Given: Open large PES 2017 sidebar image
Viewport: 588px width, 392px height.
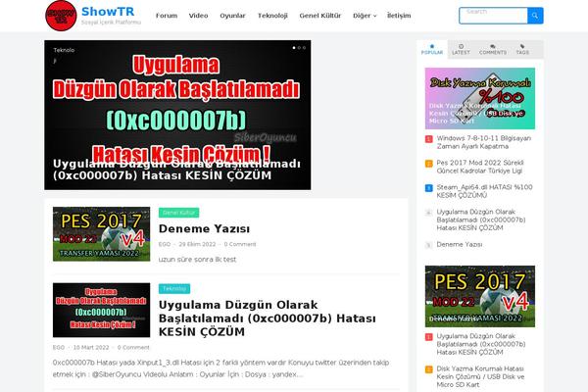Looking at the screenshot, I should pos(480,296).
